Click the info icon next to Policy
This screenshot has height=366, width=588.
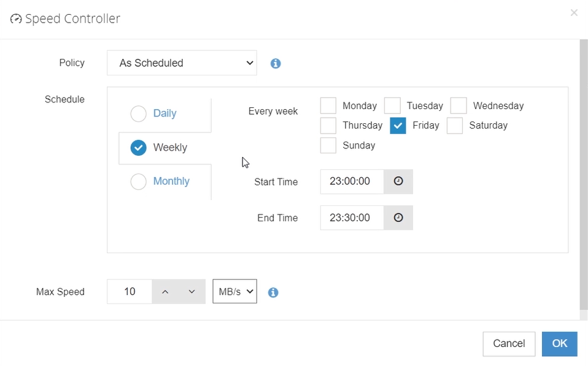tap(276, 63)
